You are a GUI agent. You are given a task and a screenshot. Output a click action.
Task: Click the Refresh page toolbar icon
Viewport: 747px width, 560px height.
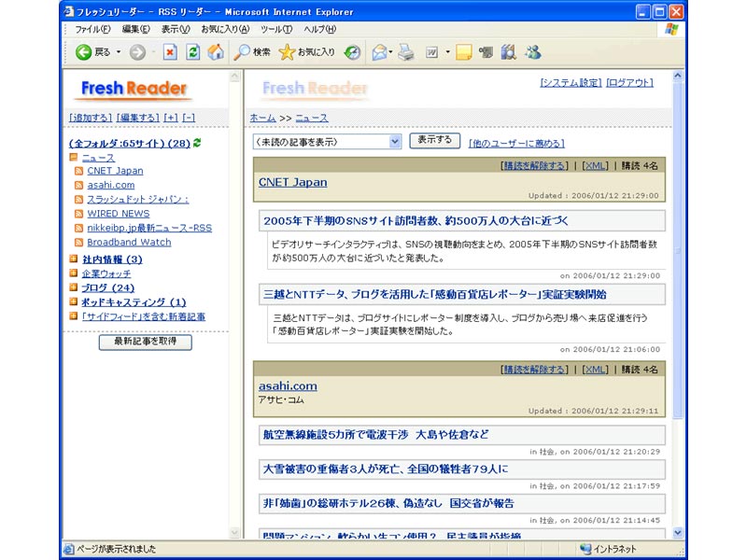tap(193, 52)
